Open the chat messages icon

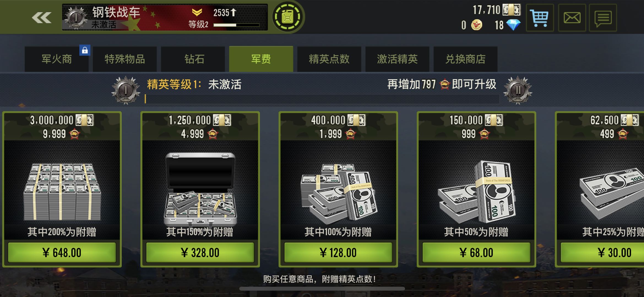(603, 18)
